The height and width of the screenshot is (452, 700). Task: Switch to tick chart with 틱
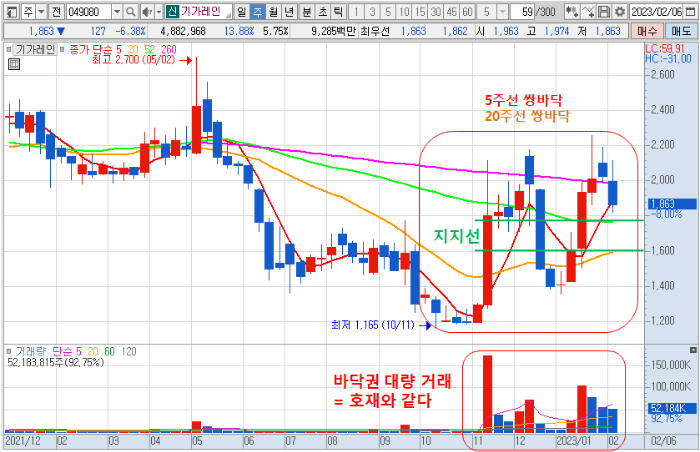[x=338, y=12]
